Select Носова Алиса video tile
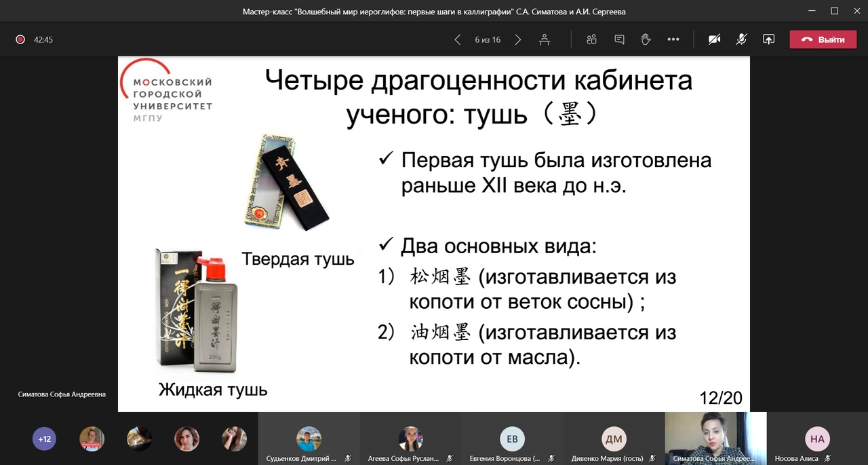Screen dimensions: 868x465 click(817, 439)
